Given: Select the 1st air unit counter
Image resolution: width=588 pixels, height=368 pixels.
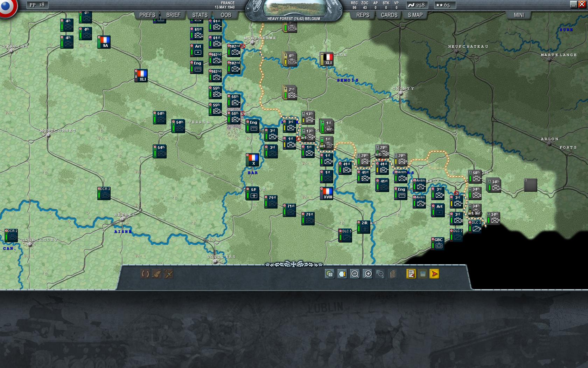Looking at the screenshot, I should coord(327,126).
